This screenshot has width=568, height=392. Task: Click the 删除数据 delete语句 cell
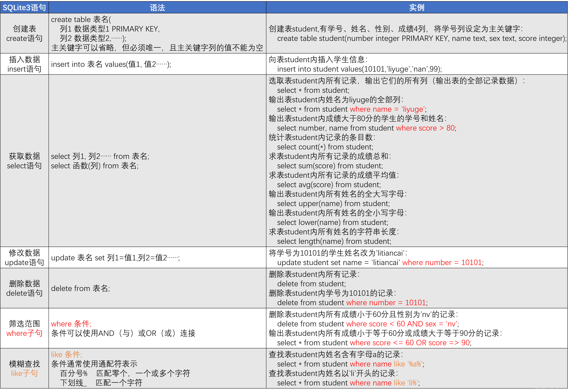pos(24,288)
